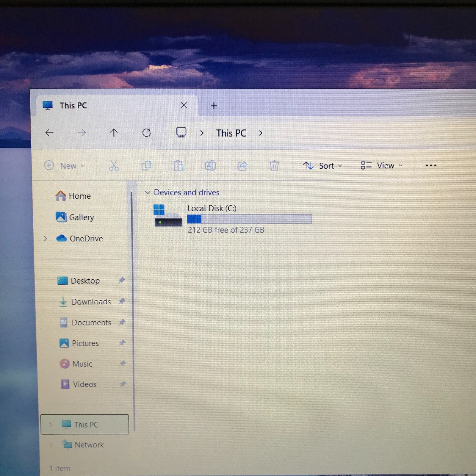Expand the OneDrive tree node
This screenshot has height=476, width=476.
click(45, 238)
